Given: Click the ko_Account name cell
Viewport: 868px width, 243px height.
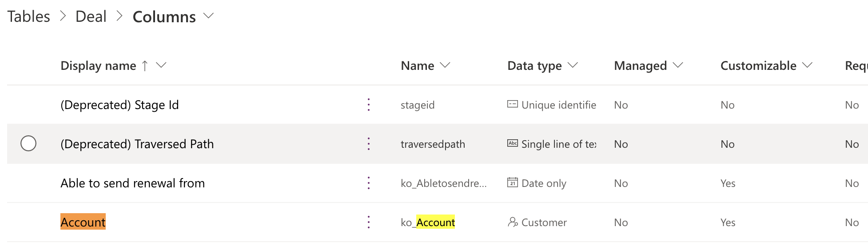Looking at the screenshot, I should tap(428, 222).
